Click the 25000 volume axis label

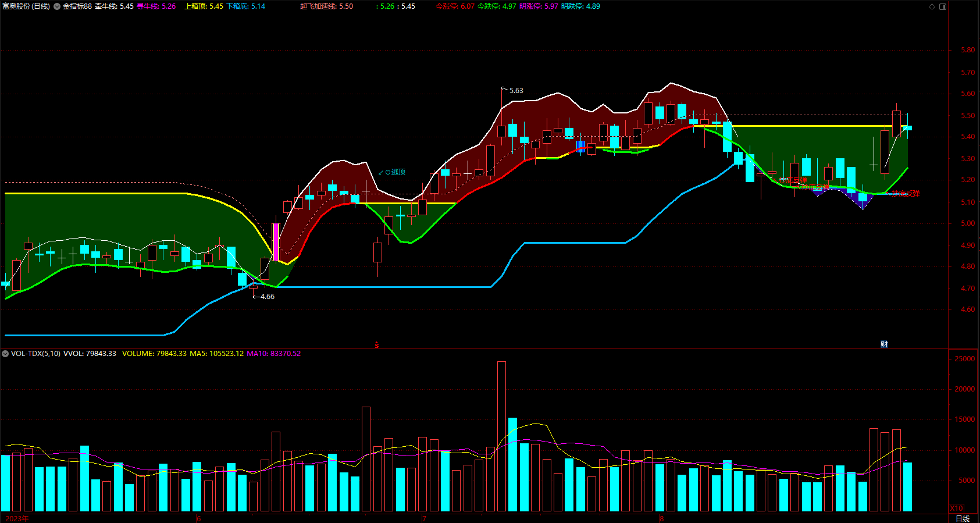click(965, 359)
